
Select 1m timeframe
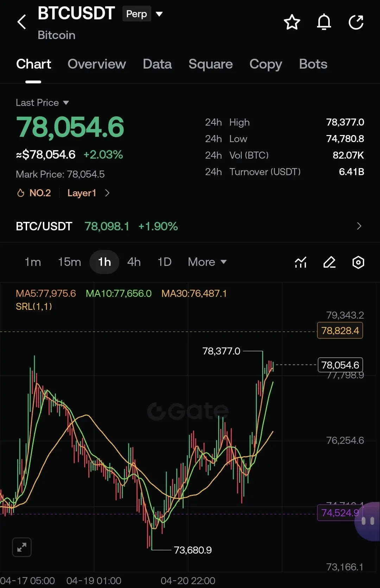click(x=33, y=262)
